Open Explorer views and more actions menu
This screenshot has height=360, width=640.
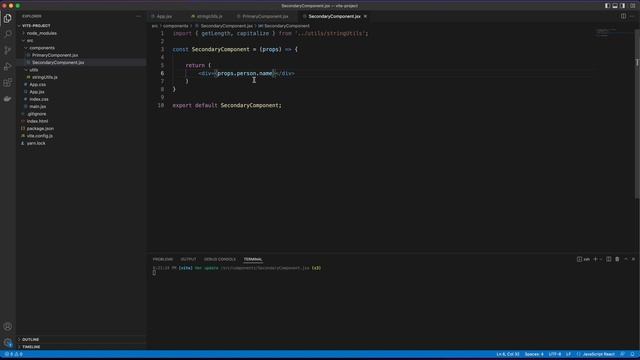138,16
